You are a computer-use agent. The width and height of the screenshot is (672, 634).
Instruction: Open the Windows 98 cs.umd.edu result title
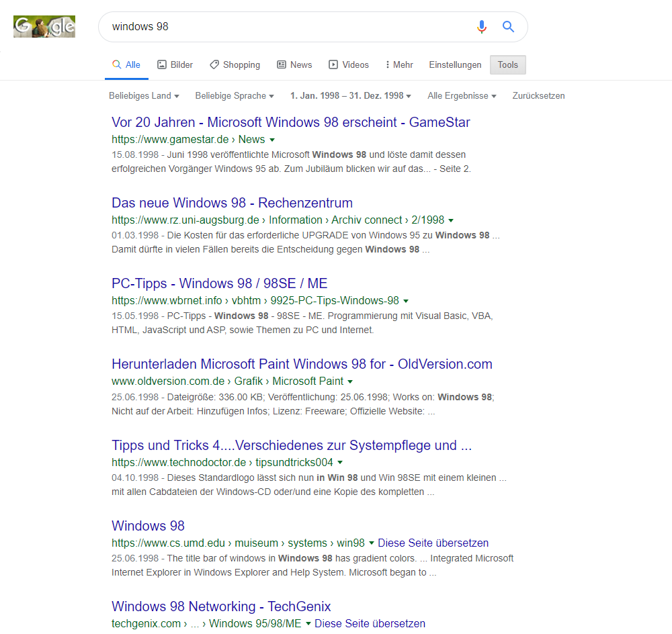[148, 526]
